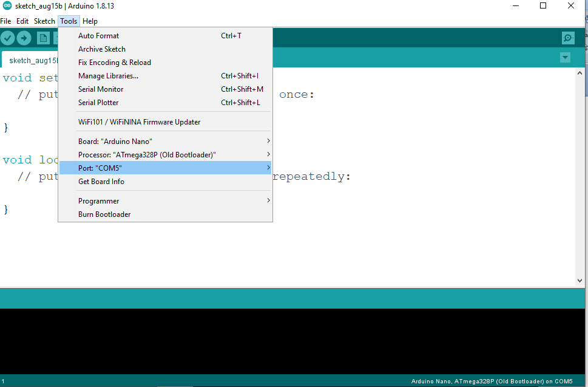The height and width of the screenshot is (387, 588).
Task: Expand the Processor ATmega328P submenu
Action: [165, 155]
